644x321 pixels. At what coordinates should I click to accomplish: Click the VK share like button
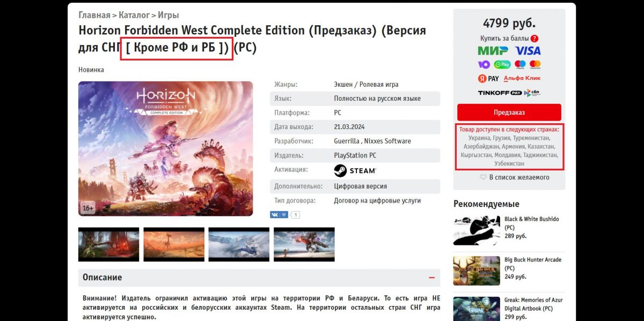(x=279, y=215)
